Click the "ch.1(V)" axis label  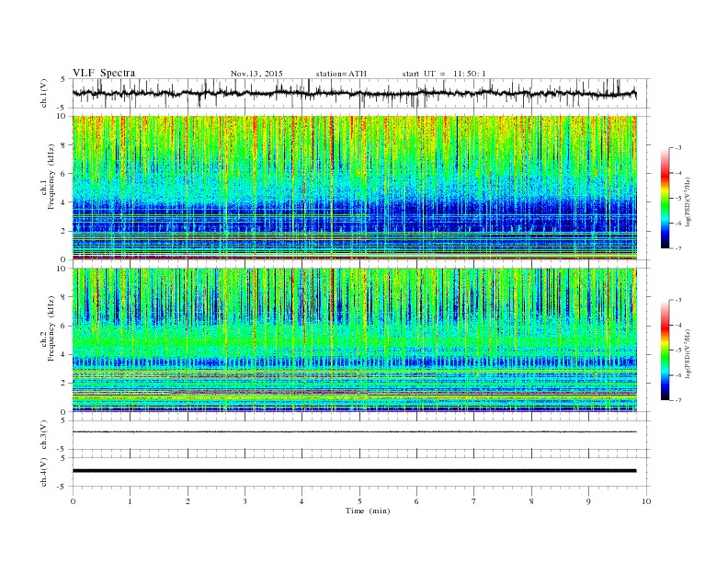point(44,93)
